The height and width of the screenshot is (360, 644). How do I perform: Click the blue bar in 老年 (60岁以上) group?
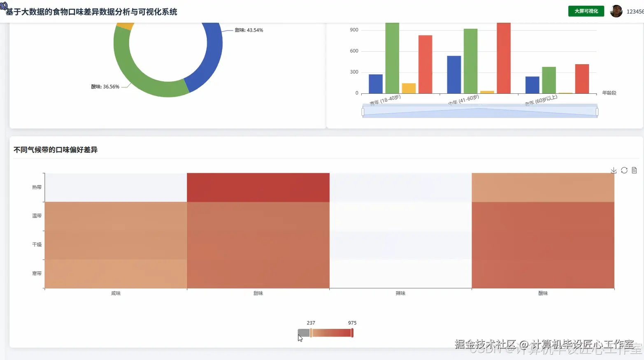coord(532,85)
